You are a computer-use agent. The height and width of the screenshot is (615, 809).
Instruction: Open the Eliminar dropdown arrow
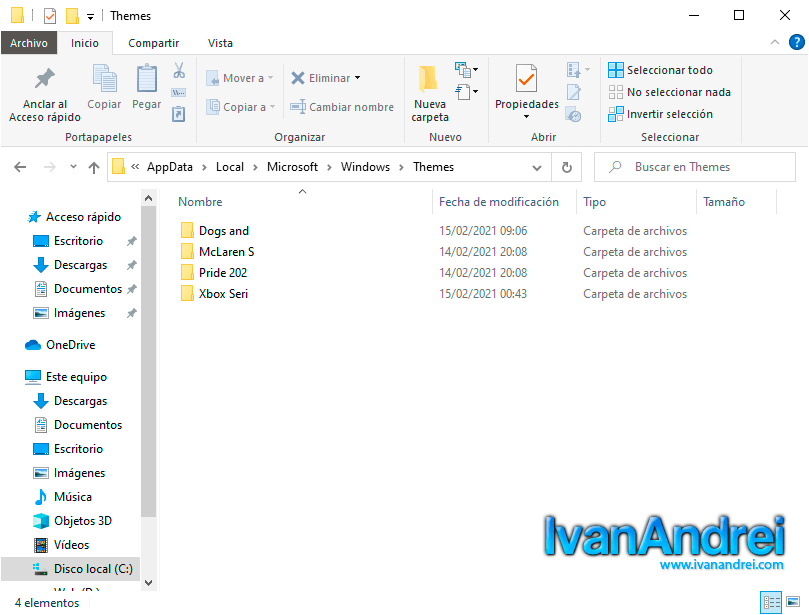pyautogui.click(x=357, y=78)
